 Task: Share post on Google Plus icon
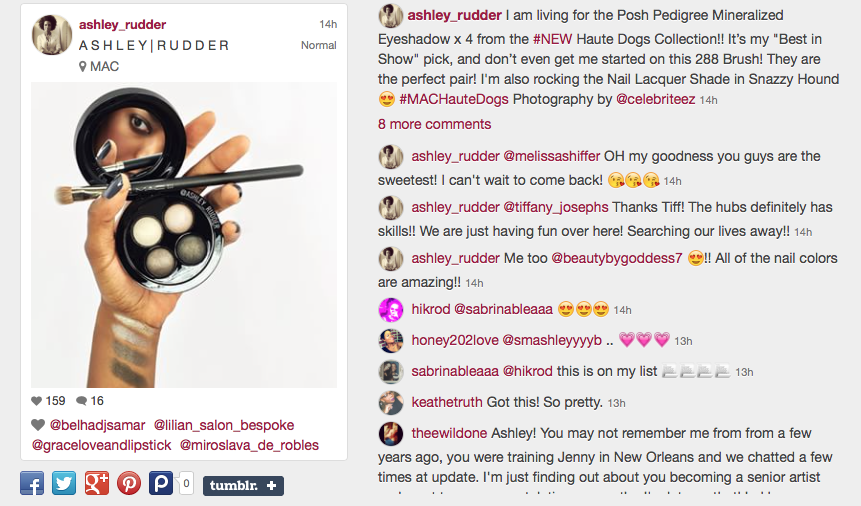click(97, 483)
